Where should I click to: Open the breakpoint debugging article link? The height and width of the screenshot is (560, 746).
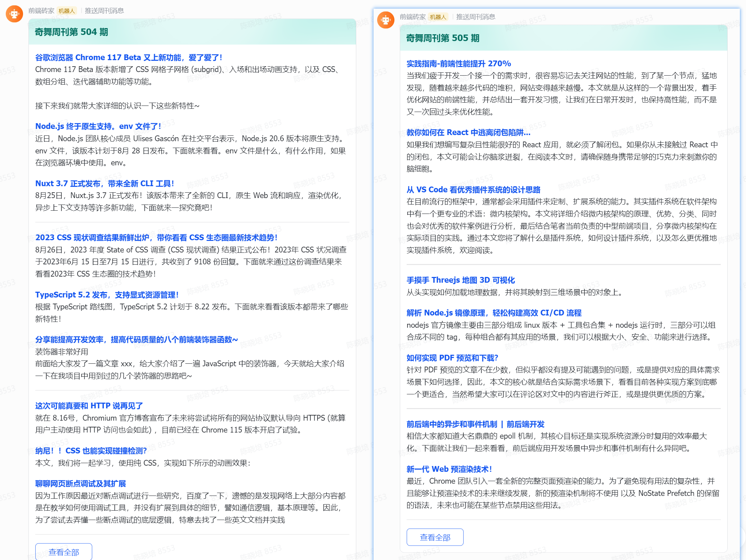[81, 483]
